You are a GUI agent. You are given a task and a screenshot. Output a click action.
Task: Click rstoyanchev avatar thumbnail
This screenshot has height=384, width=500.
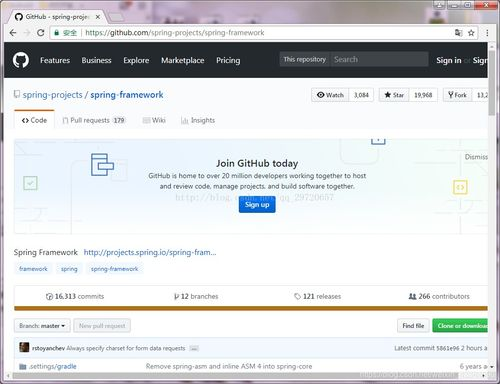coord(24,347)
